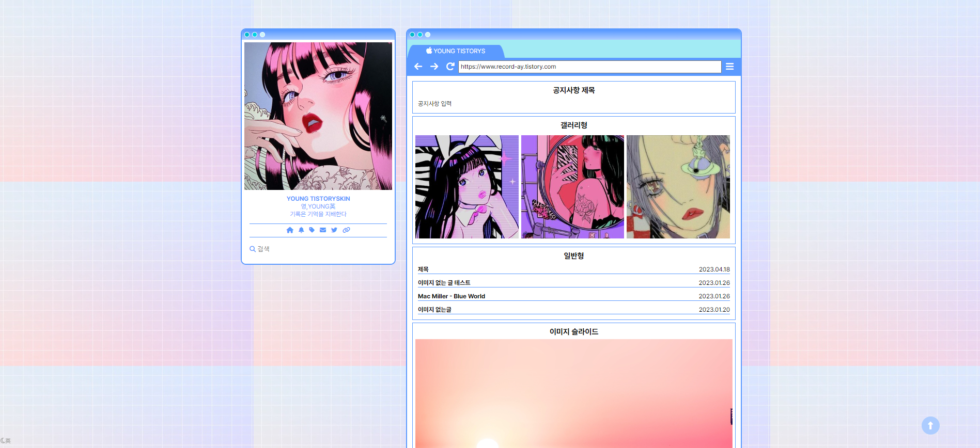
Task: Click the reload page icon
Action: pos(450,67)
